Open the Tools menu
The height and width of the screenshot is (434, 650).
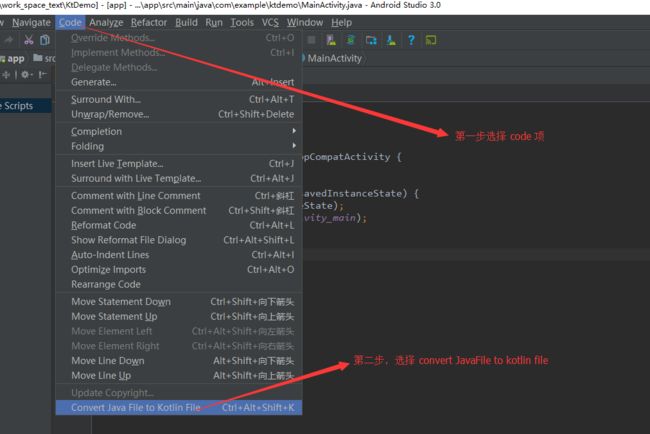(242, 22)
